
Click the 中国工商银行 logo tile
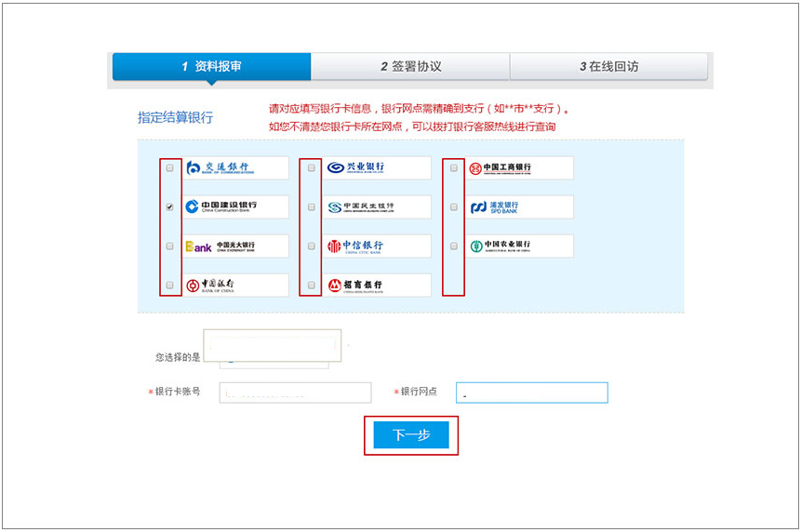tap(519, 168)
